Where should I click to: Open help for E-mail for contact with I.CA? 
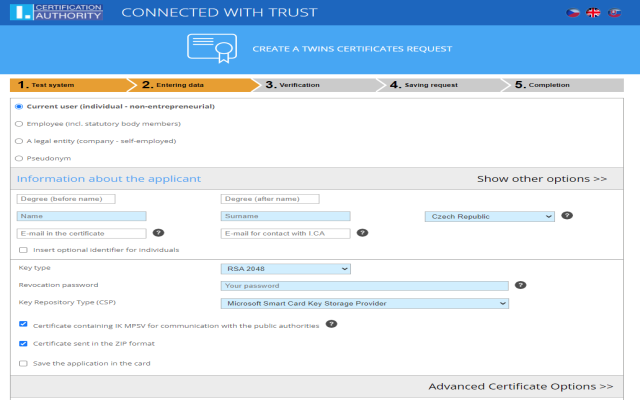tap(362, 233)
